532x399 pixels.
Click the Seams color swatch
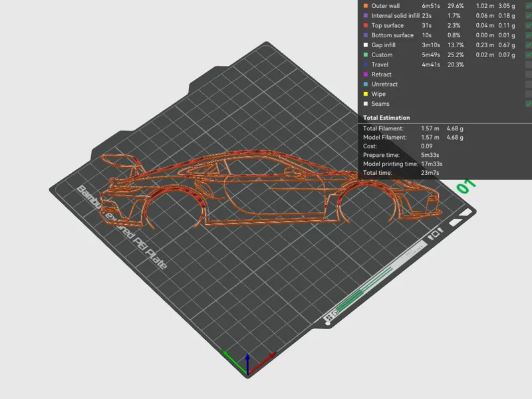click(x=365, y=104)
